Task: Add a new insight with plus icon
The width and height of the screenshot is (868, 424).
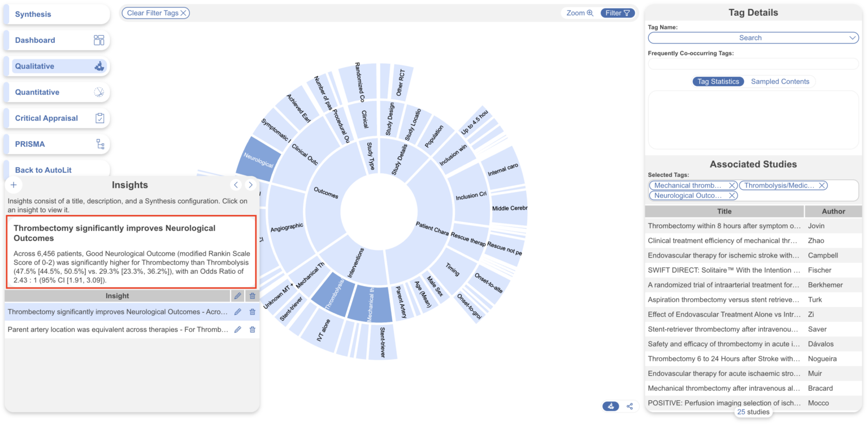Action: pyautogui.click(x=14, y=185)
